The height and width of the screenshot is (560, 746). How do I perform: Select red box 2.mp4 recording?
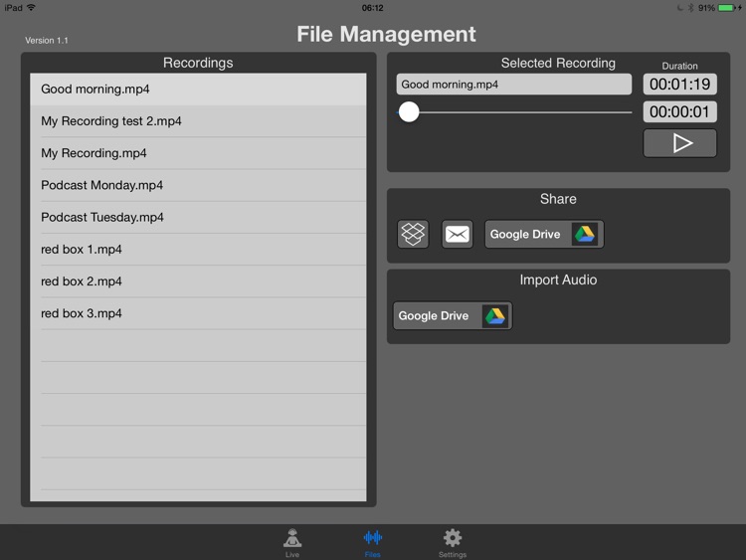(198, 281)
